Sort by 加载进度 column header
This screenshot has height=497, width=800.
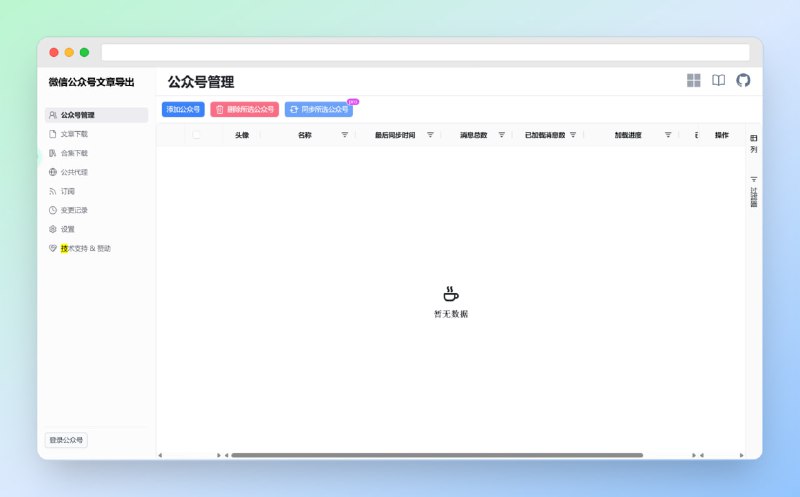pyautogui.click(x=628, y=135)
